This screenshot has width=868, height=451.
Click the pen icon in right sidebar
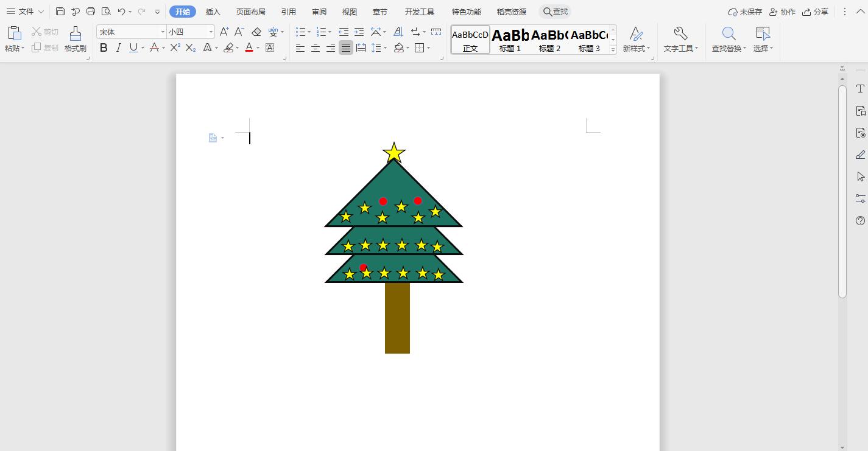click(860, 155)
